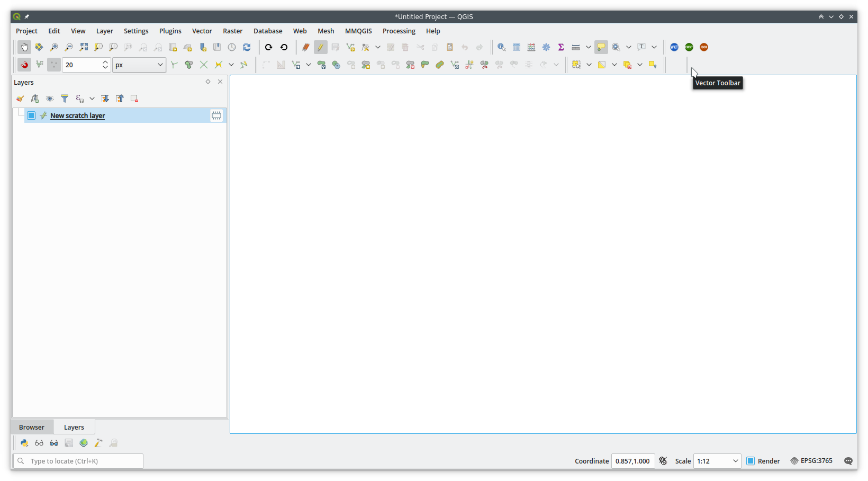Image resolution: width=868 pixels, height=481 pixels.
Task: Click the Show Statistical Summary sigma icon
Action: pyautogui.click(x=560, y=47)
